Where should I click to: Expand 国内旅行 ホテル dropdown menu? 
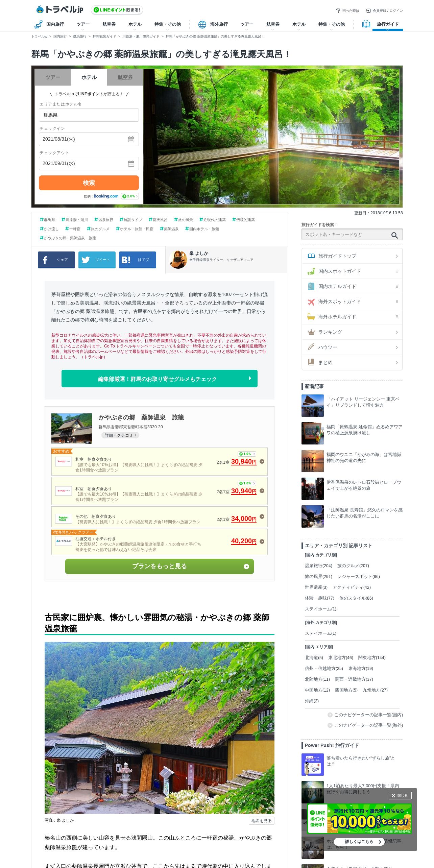click(135, 25)
